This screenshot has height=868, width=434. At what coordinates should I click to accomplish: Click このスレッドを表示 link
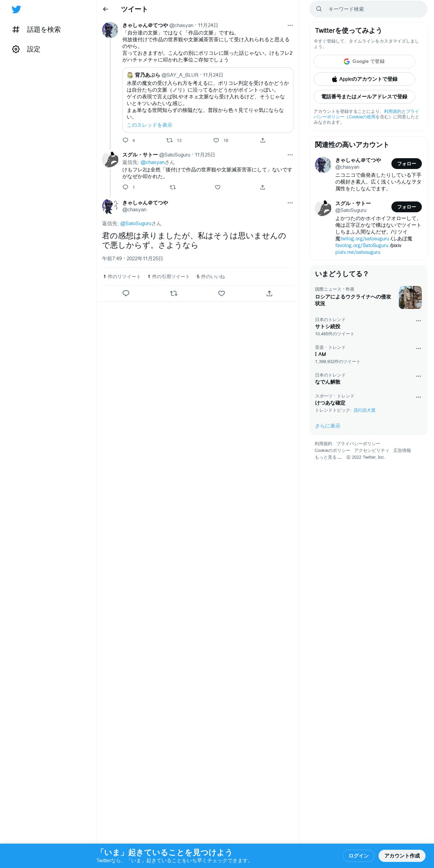click(x=149, y=125)
